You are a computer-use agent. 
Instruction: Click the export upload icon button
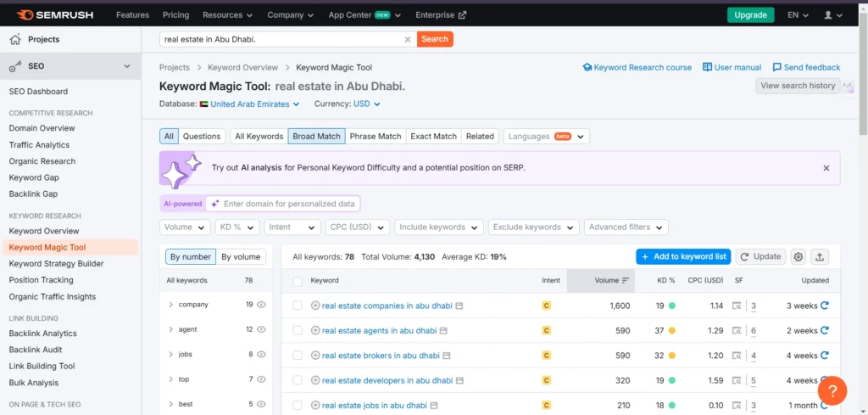pyautogui.click(x=820, y=256)
